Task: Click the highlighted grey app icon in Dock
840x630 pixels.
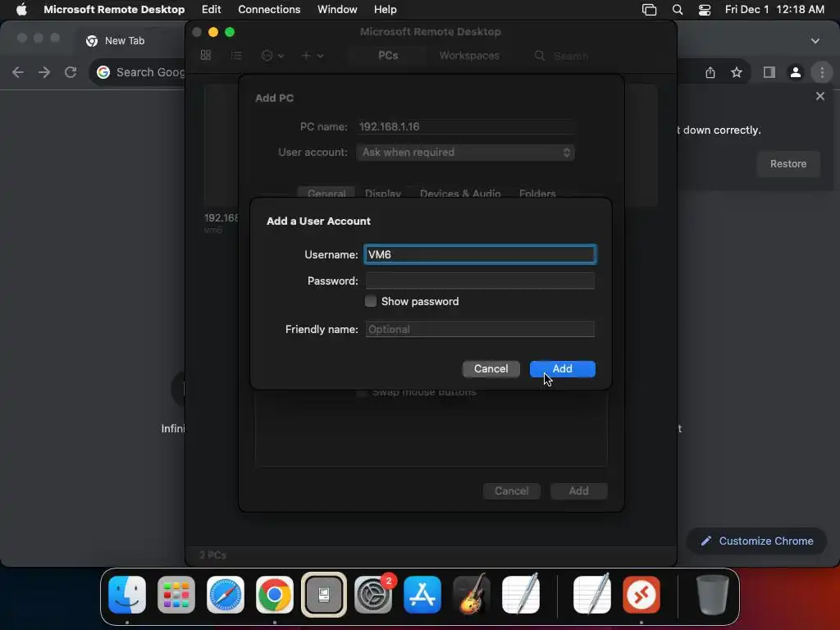Action: click(323, 595)
